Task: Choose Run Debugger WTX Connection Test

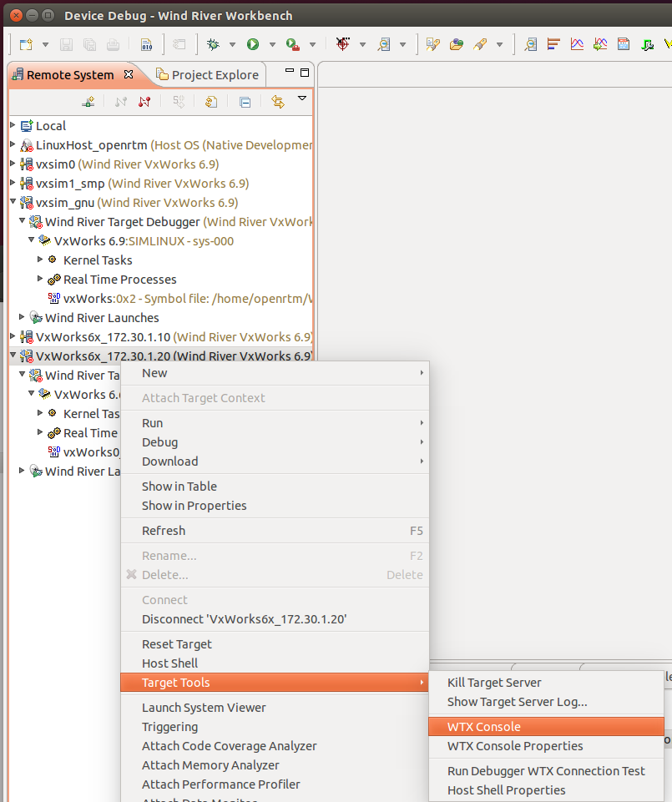Action: pyautogui.click(x=546, y=771)
